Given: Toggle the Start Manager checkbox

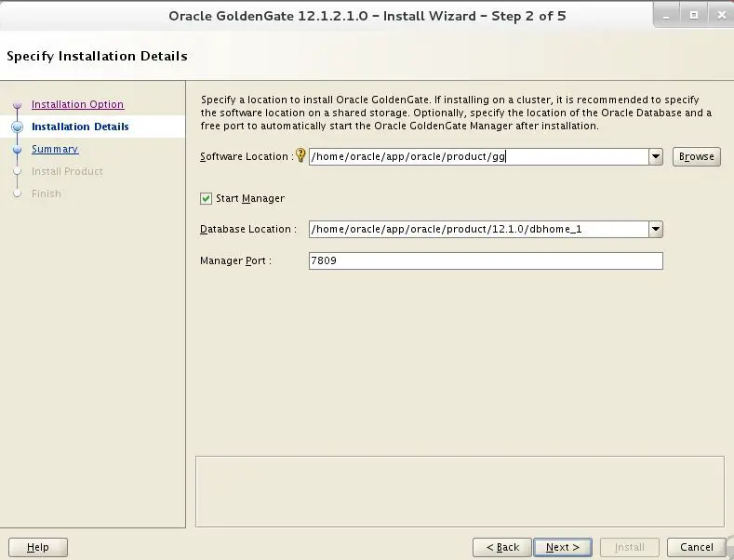Looking at the screenshot, I should point(206,198).
